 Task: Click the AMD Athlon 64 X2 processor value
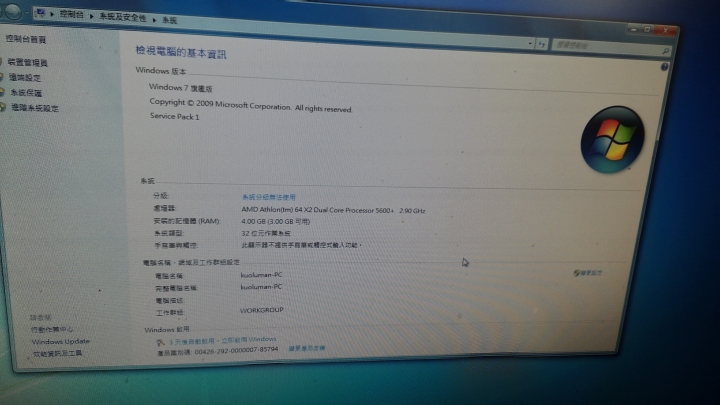tap(333, 210)
